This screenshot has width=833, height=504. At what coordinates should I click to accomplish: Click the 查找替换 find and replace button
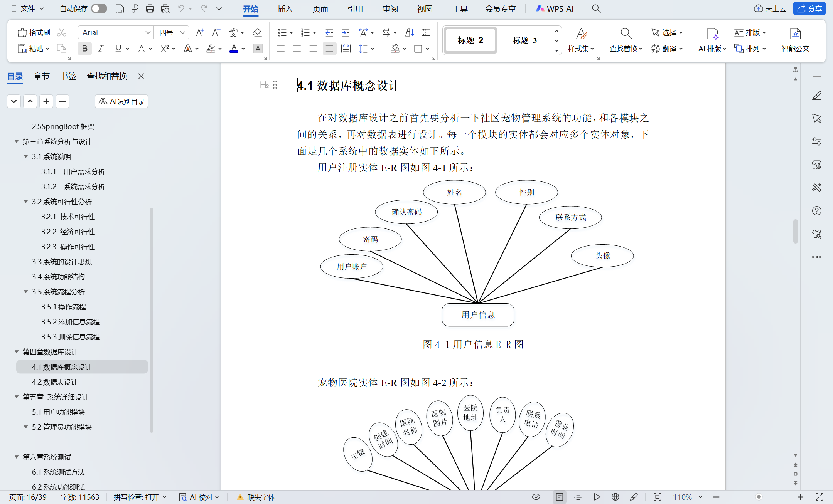pos(626,40)
